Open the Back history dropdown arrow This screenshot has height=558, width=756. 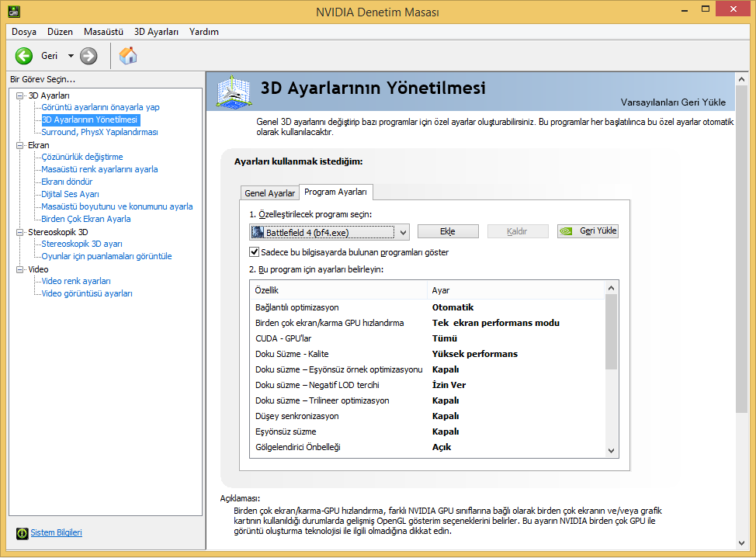71,56
